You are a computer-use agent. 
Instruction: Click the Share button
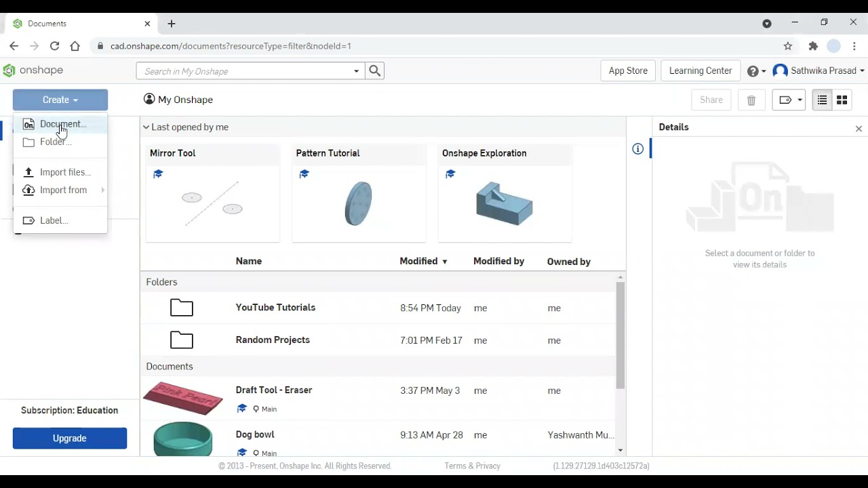pos(711,100)
